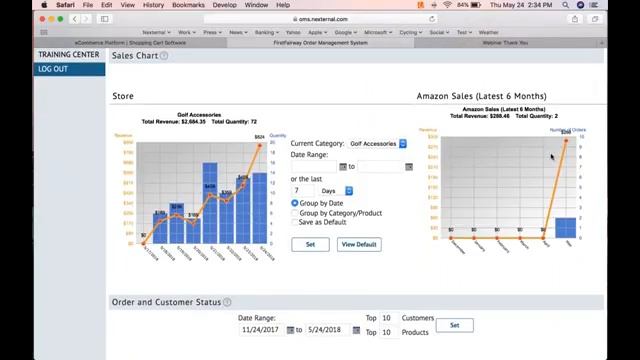Toggle Safari sidebar button
Image resolution: width=640 pixels, height=360 pixels.
[x=104, y=19]
